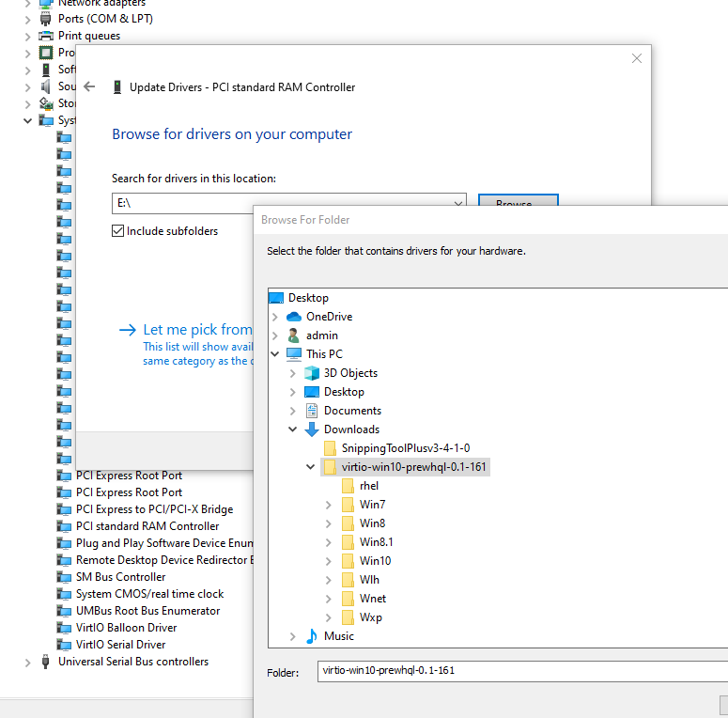Click the back arrow in Update Drivers
The image size is (728, 718).
pyautogui.click(x=89, y=86)
